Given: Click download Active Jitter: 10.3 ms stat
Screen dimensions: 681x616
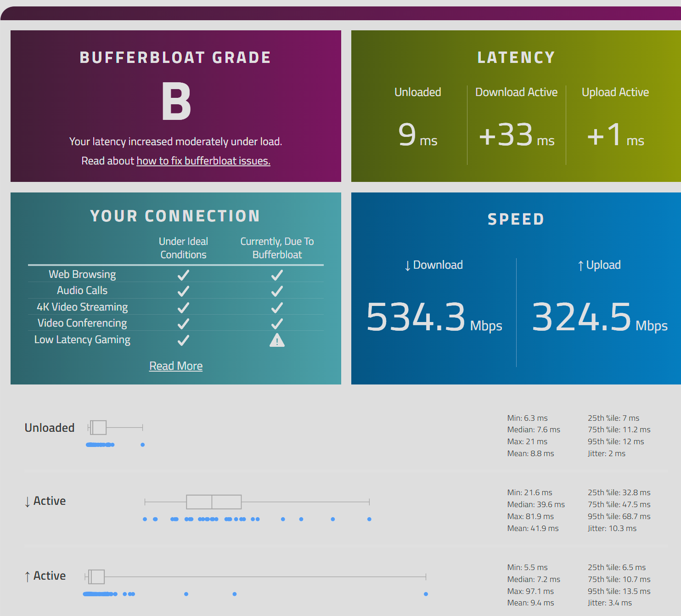Looking at the screenshot, I should (x=612, y=528).
